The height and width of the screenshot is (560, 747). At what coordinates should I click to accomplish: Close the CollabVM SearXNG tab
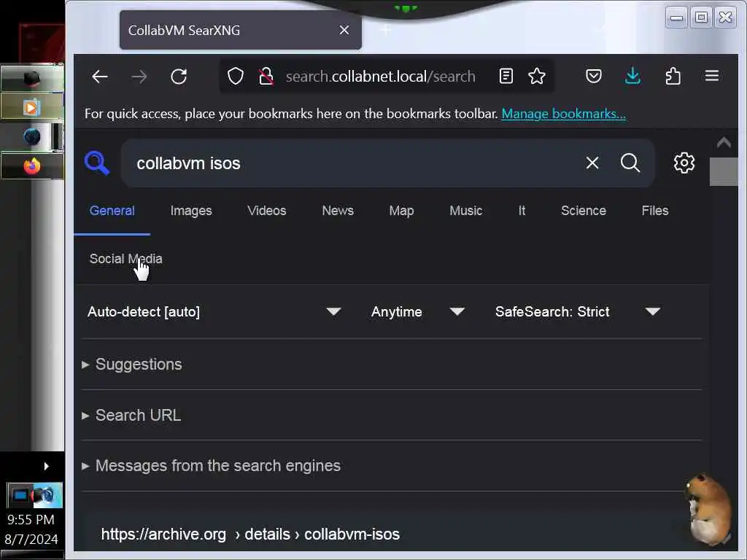point(344,30)
